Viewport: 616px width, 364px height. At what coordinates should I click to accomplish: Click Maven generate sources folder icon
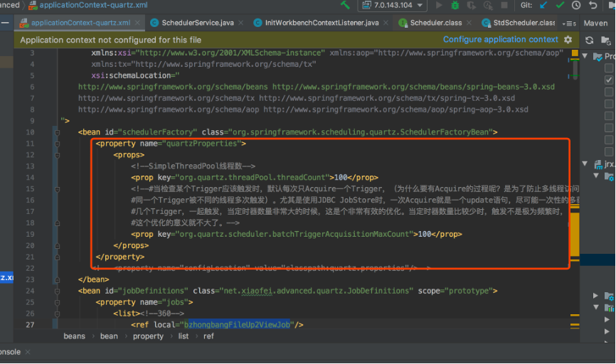[606, 40]
